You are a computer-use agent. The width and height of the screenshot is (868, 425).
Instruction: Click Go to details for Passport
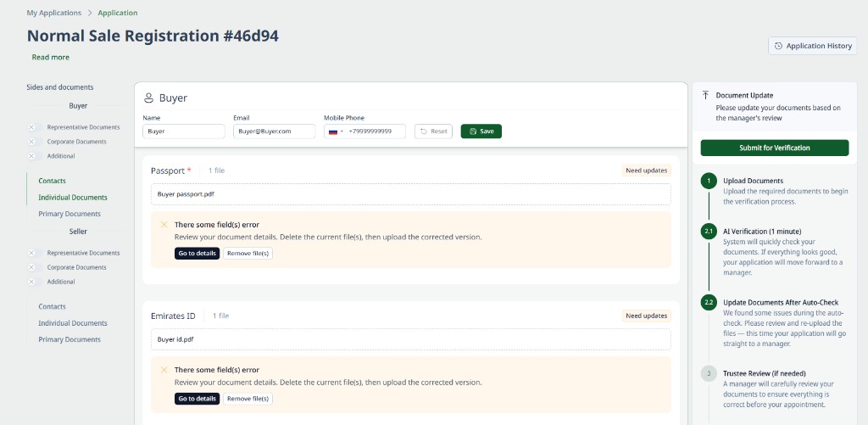pos(197,254)
